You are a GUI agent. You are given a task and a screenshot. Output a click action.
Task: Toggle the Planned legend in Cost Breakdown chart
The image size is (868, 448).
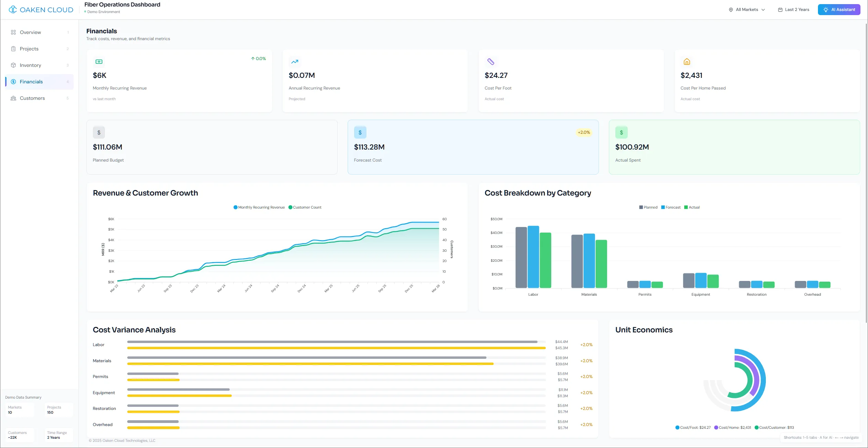pos(648,207)
